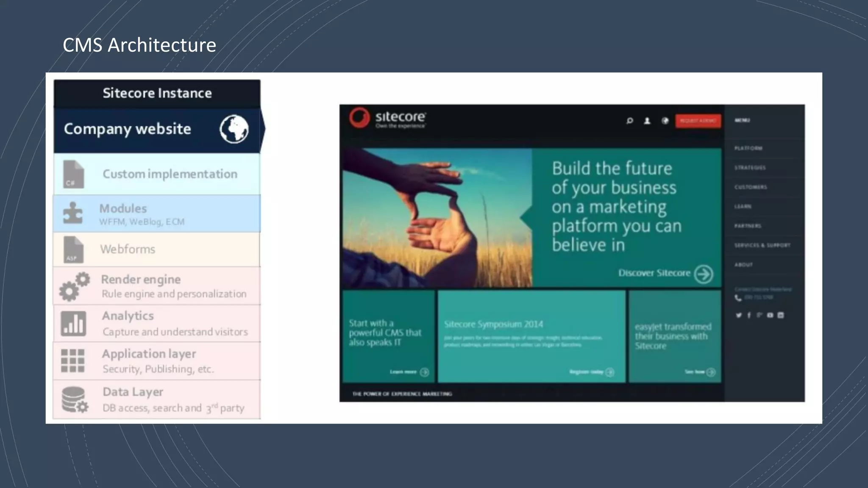868x488 pixels.
Task: Click the globe icon beside Company website
Action: [x=234, y=129]
